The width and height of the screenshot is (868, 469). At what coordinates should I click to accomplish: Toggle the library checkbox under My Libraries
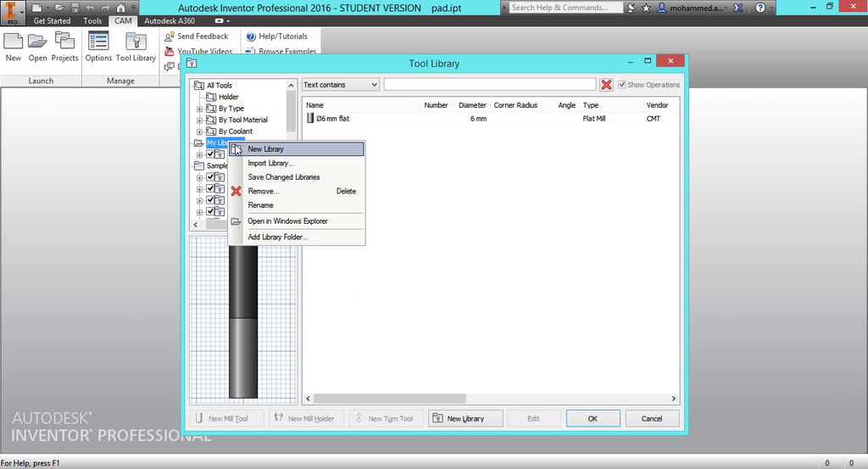coord(210,154)
